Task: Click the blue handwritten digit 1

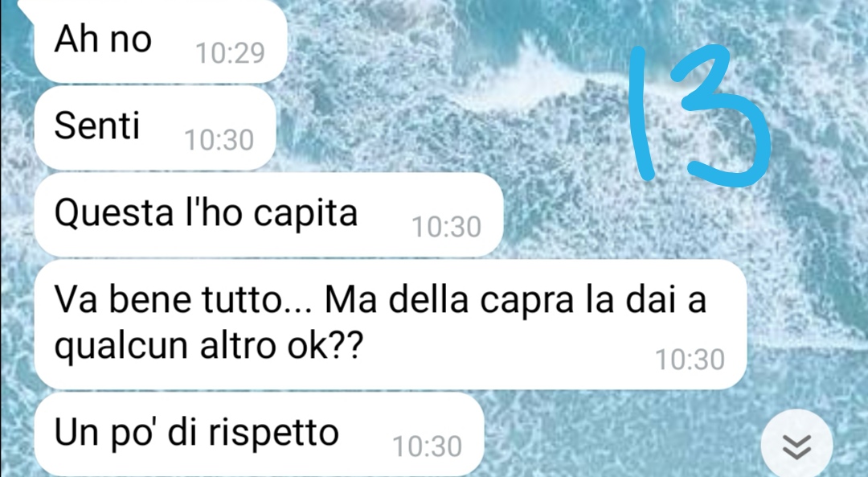Action: (x=642, y=113)
